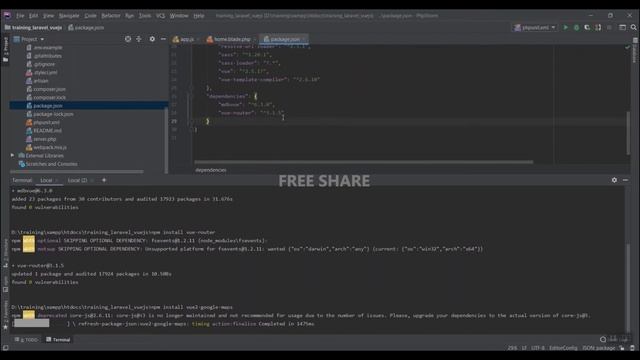Click the layout window icon beside the search magnifier

pyautogui.click(x=622, y=27)
